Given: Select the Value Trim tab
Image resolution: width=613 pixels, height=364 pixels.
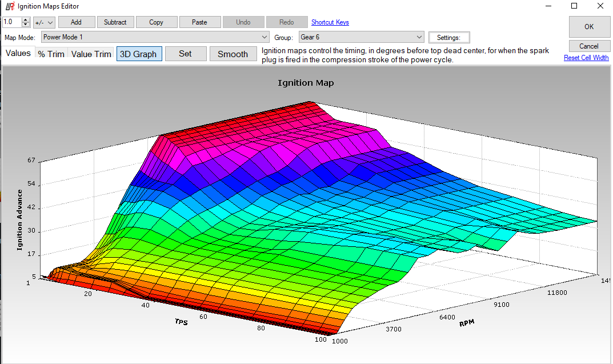Looking at the screenshot, I should [91, 54].
